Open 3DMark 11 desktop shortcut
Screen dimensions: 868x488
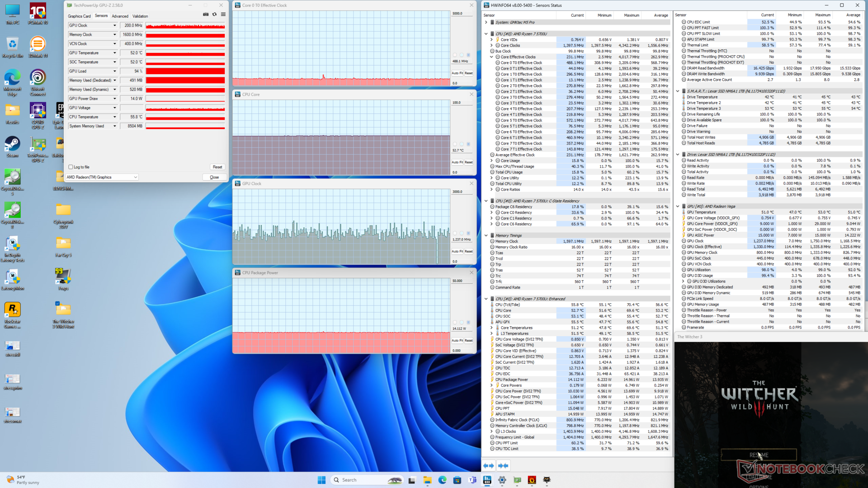pyautogui.click(x=38, y=47)
